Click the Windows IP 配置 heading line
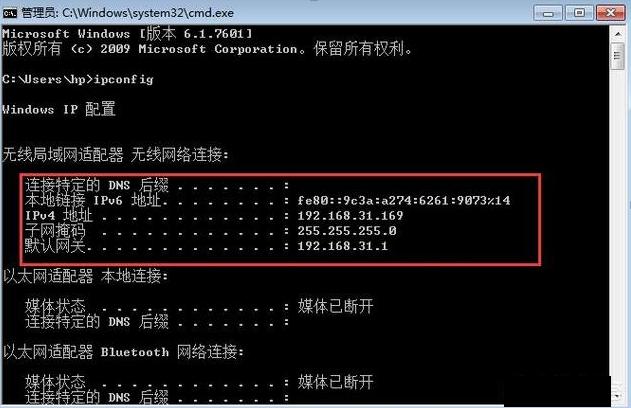 coord(59,109)
